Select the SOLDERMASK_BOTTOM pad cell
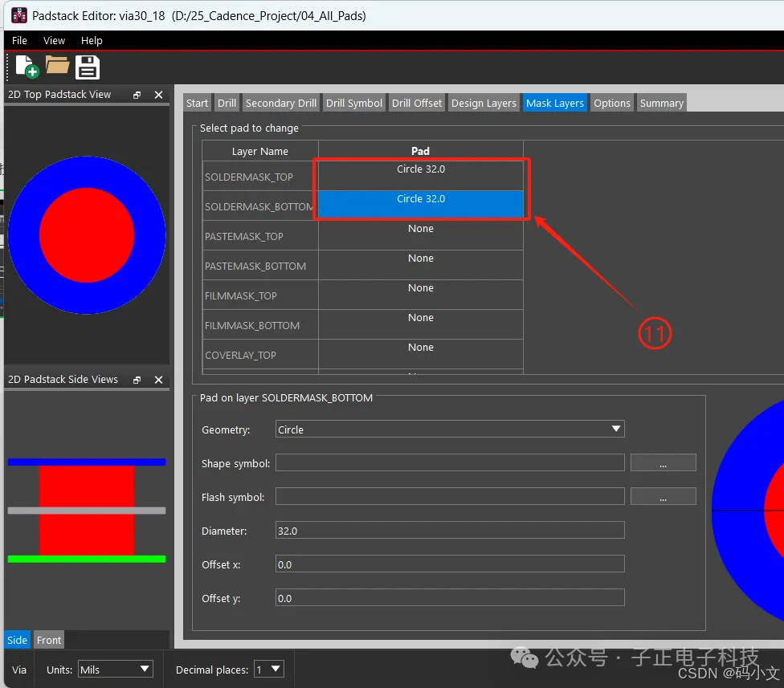Image resolution: width=784 pixels, height=688 pixels. tap(420, 205)
